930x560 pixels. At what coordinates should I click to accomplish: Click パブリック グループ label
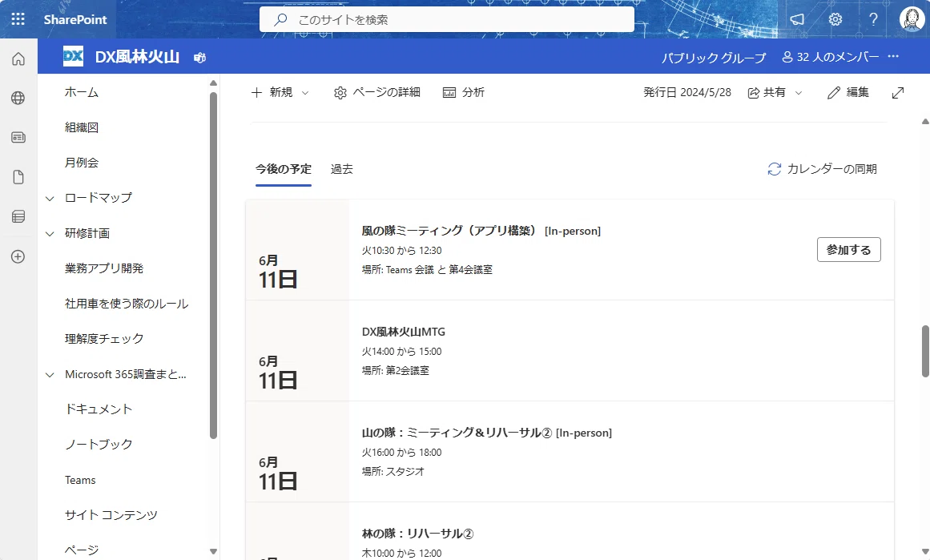714,58
